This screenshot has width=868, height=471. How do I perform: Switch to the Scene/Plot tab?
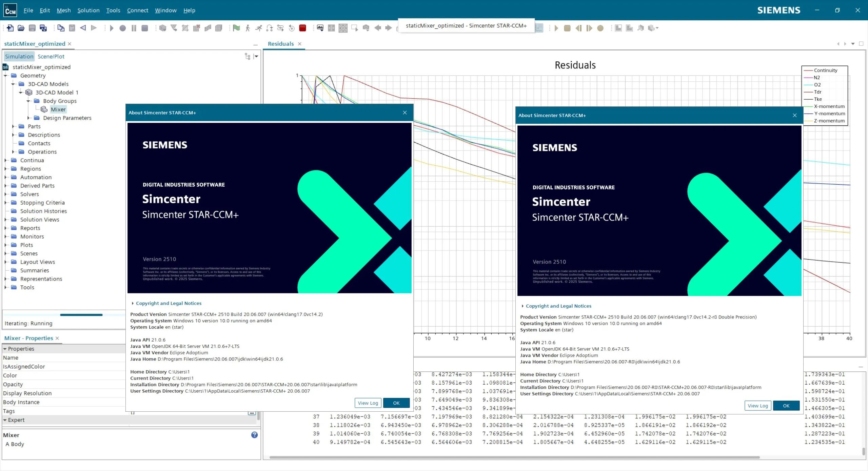tap(51, 57)
